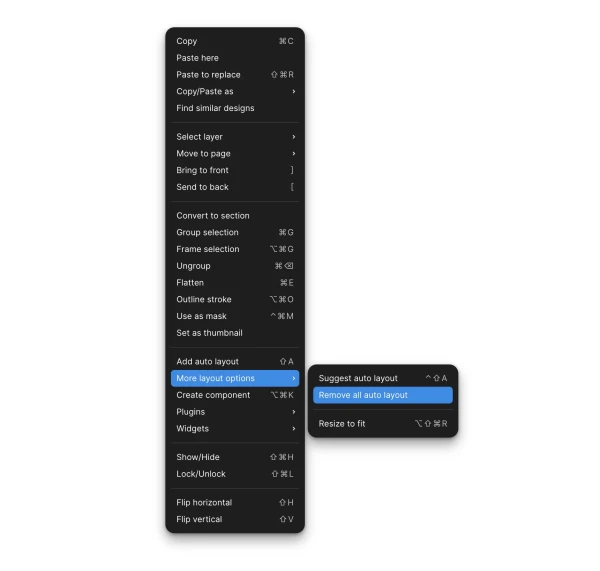This screenshot has height=571, width=600.
Task: Open the Select layer submenu
Action: 235,137
